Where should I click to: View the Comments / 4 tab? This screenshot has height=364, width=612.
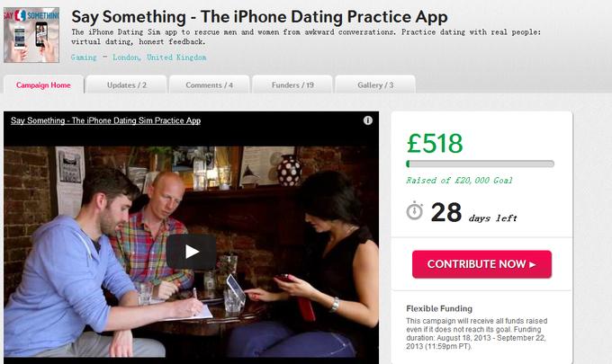point(209,85)
